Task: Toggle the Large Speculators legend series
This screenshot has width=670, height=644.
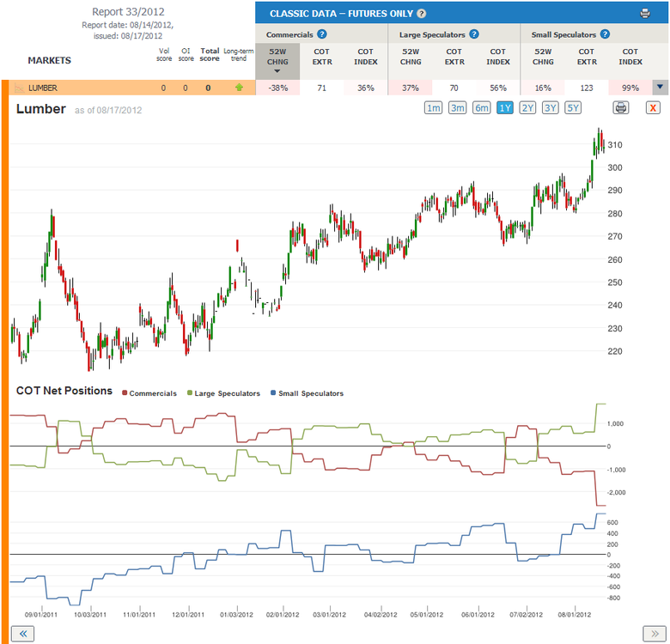Action: (223, 393)
